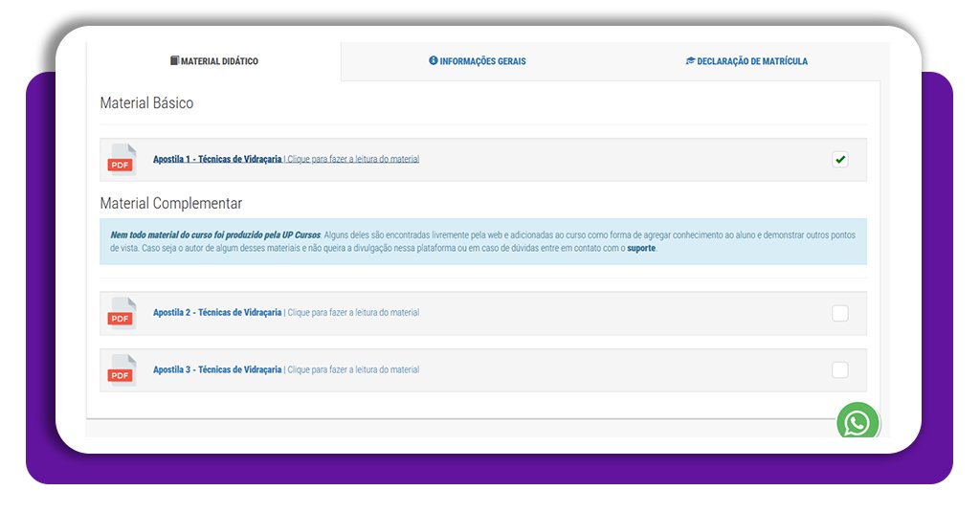Open the green WhatsApp chat button
The width and height of the screenshot is (980, 513).
[x=857, y=422]
